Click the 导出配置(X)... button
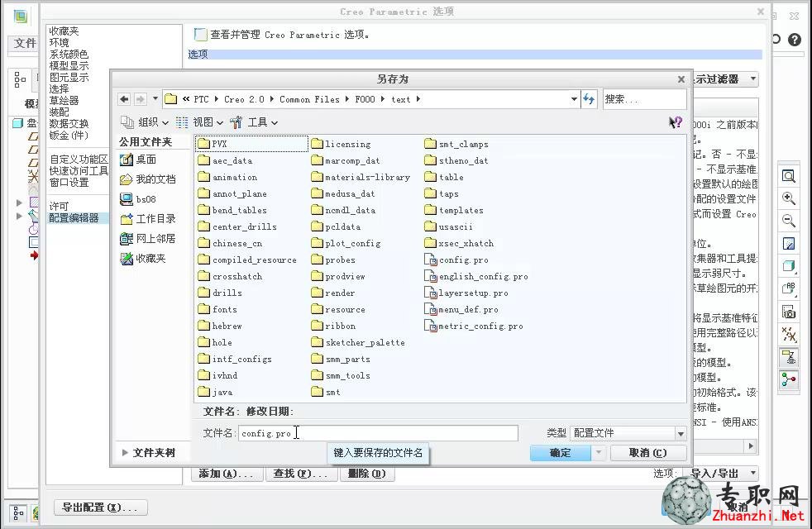 pyautogui.click(x=100, y=508)
